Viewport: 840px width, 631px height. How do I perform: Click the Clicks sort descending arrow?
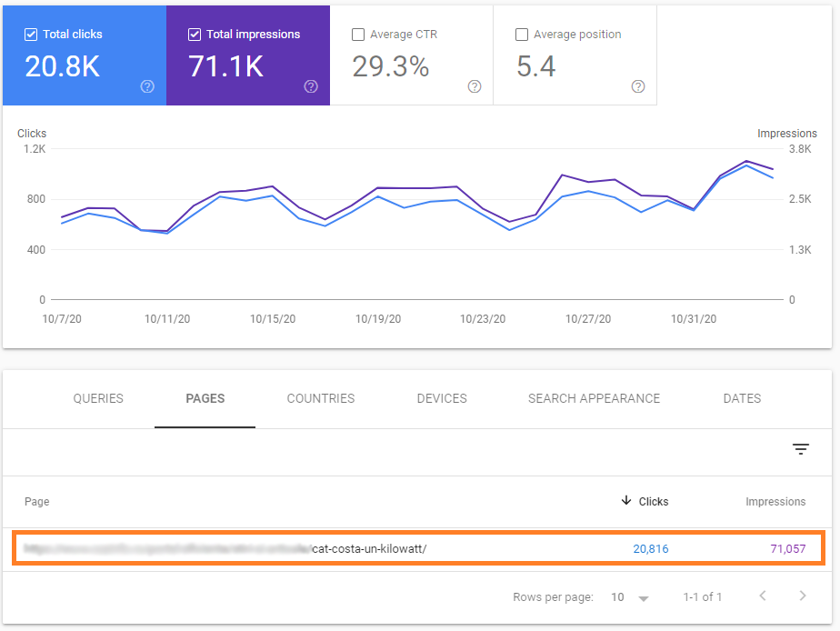point(626,501)
